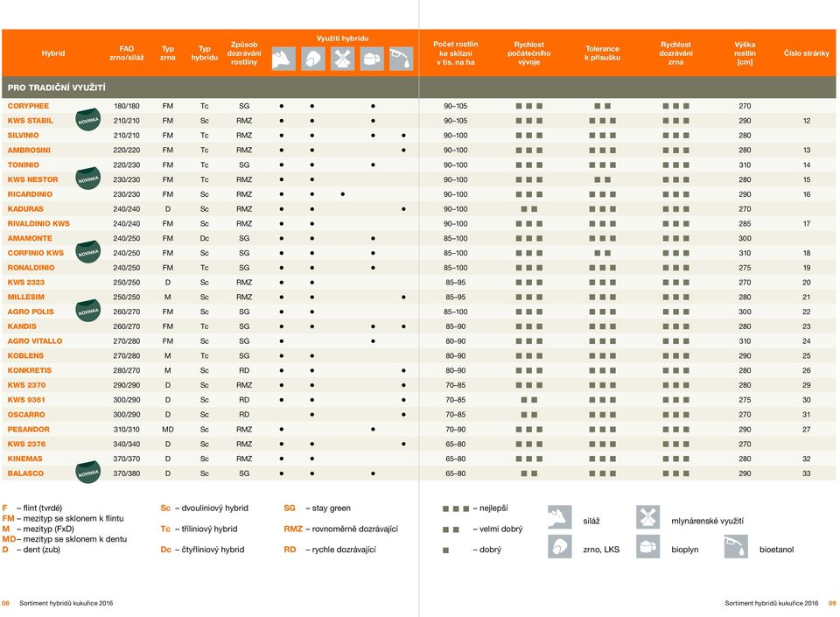The image size is (840, 617).
Task: Select the CORYPHEE hybrid name
Action: pyautogui.click(x=28, y=106)
